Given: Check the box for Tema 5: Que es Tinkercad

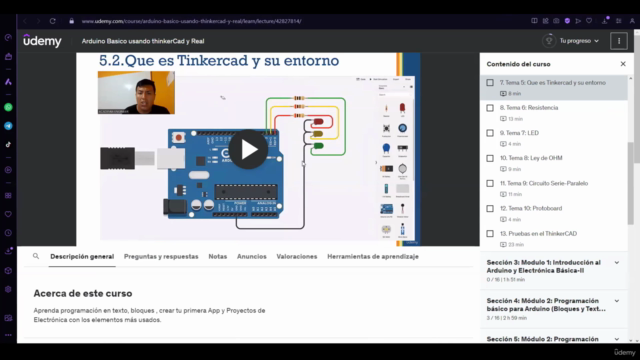Looking at the screenshot, I should [x=490, y=82].
